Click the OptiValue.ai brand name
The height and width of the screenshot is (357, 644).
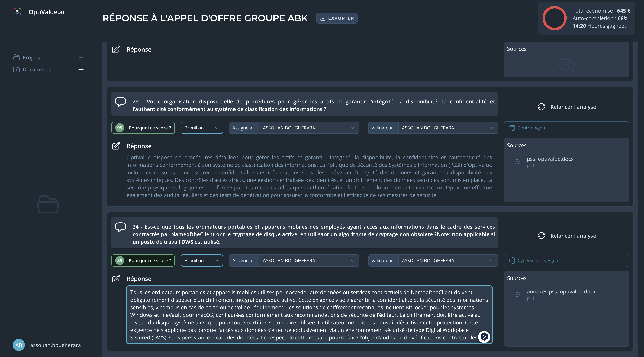point(47,12)
